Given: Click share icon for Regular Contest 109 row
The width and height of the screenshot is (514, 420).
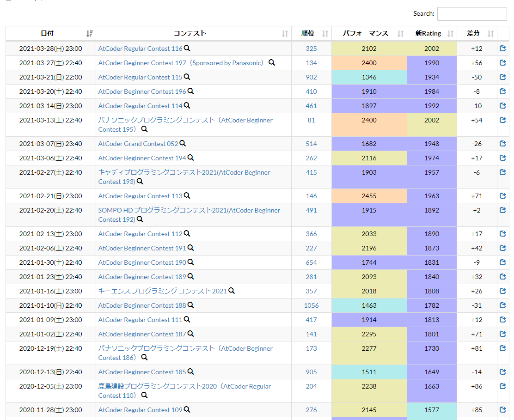Looking at the screenshot, I should (x=502, y=409).
